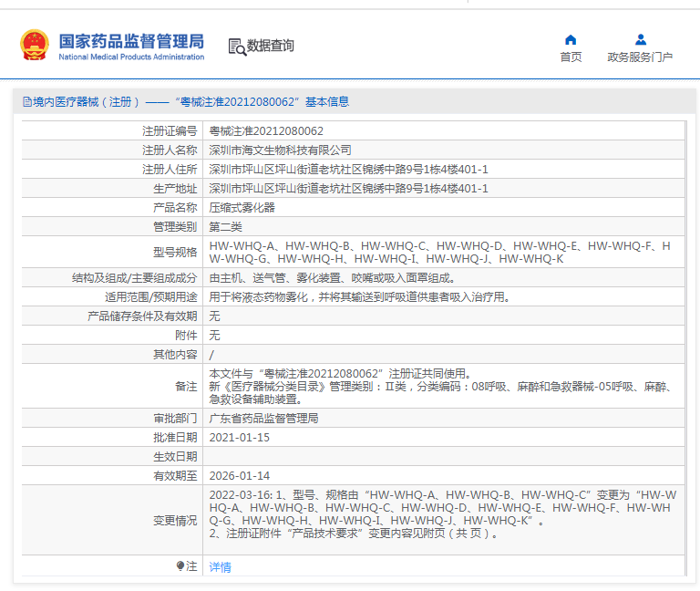Select management category 第二类

[225, 227]
